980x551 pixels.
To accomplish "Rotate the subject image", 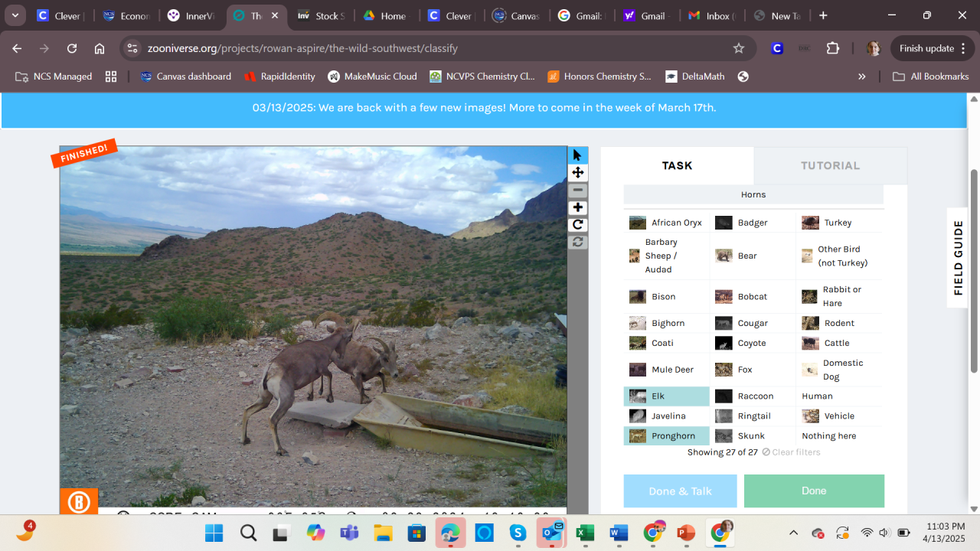I will [578, 225].
